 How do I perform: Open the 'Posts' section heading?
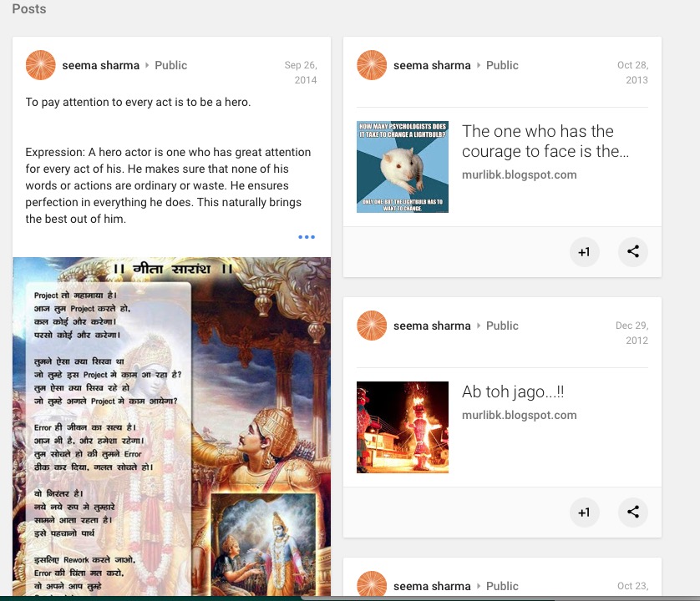point(29,9)
